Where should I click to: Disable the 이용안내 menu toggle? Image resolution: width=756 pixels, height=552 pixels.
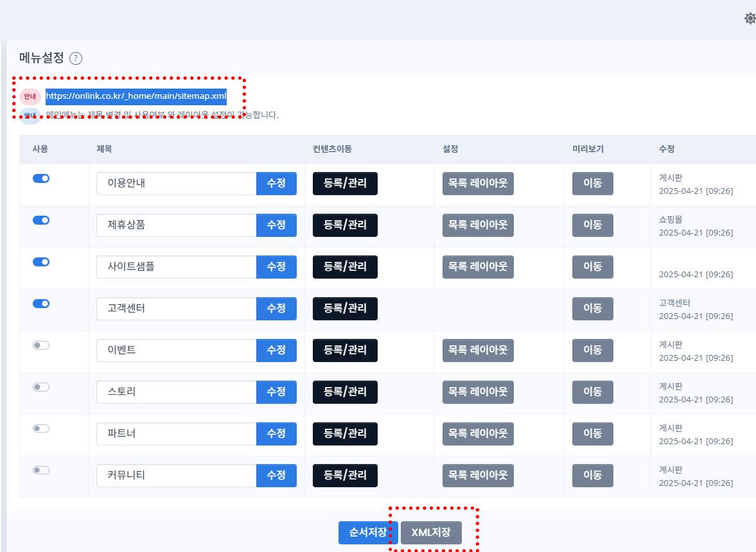[x=41, y=178]
